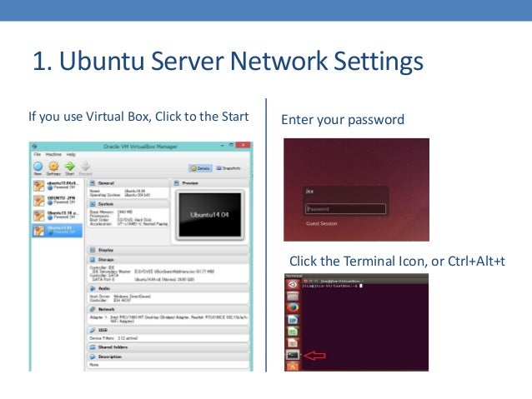Open the File menu in VirtualBox Manager
The image size is (532, 399).
(x=38, y=154)
